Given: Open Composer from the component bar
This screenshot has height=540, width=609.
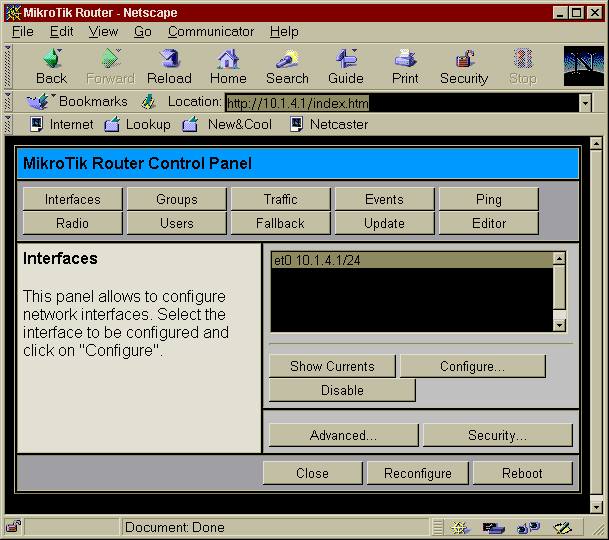Looking at the screenshot, I should tap(562, 528).
